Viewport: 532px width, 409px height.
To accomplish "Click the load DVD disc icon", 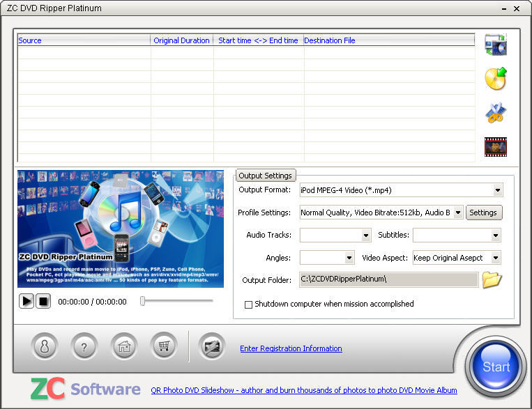I will point(496,78).
